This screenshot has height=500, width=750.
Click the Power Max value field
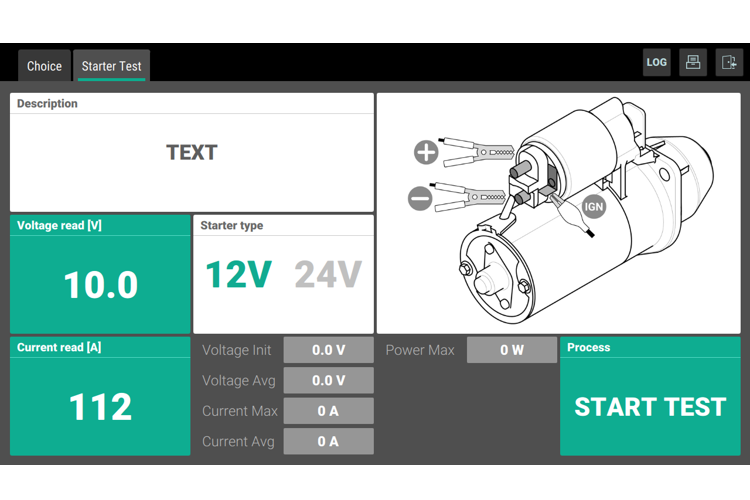click(512, 350)
